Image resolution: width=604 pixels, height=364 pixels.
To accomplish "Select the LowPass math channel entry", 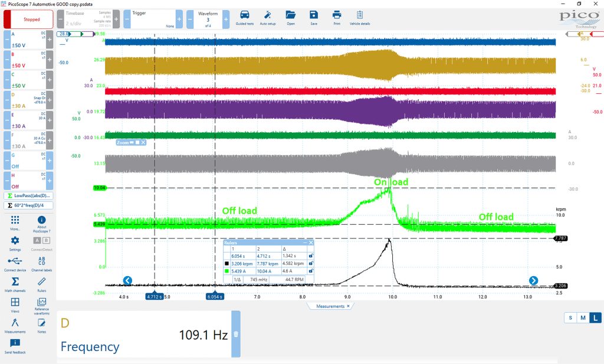I will point(28,196).
